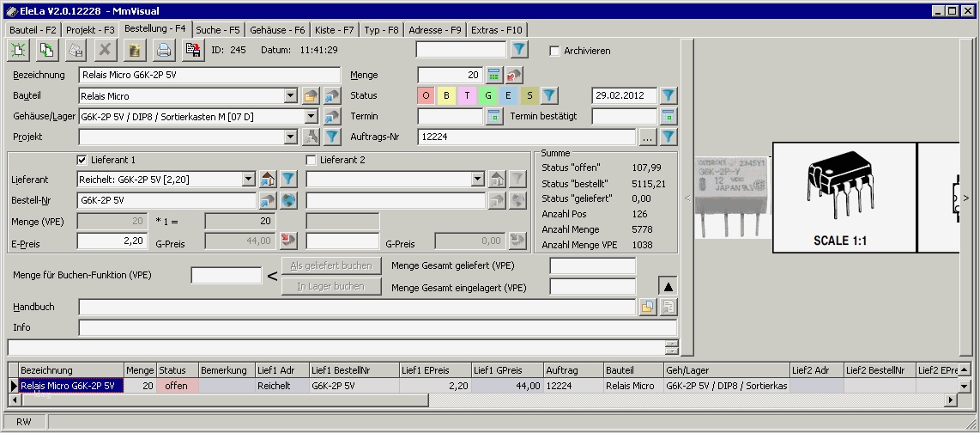
Task: Jump to the Gehäuse/Lager arrow chip icon
Action: coord(332,116)
